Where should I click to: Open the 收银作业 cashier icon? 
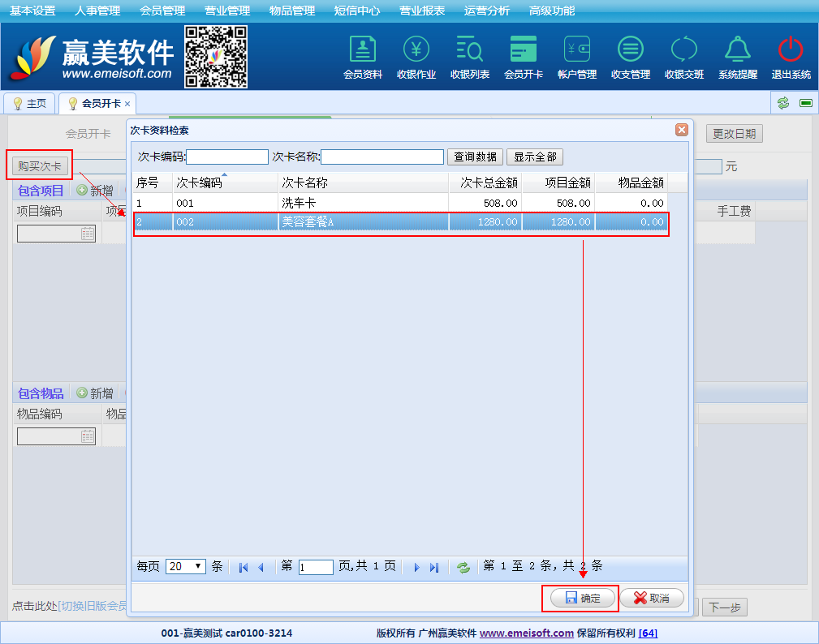(x=416, y=57)
